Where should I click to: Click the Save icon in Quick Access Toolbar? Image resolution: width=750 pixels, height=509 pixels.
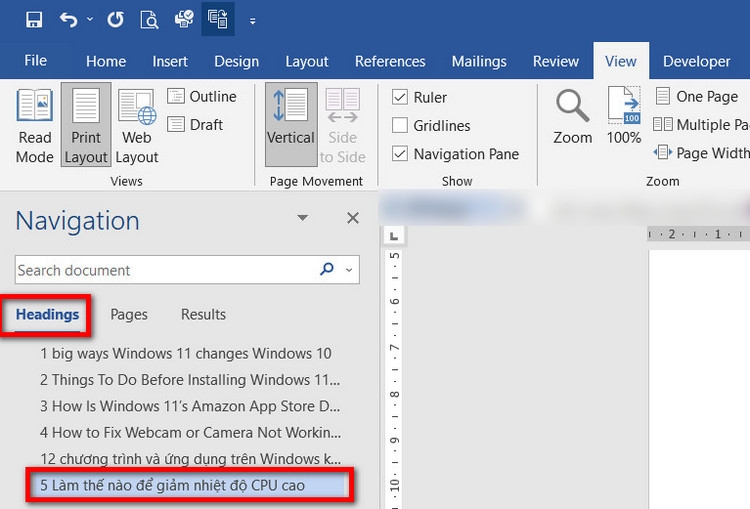[34, 19]
